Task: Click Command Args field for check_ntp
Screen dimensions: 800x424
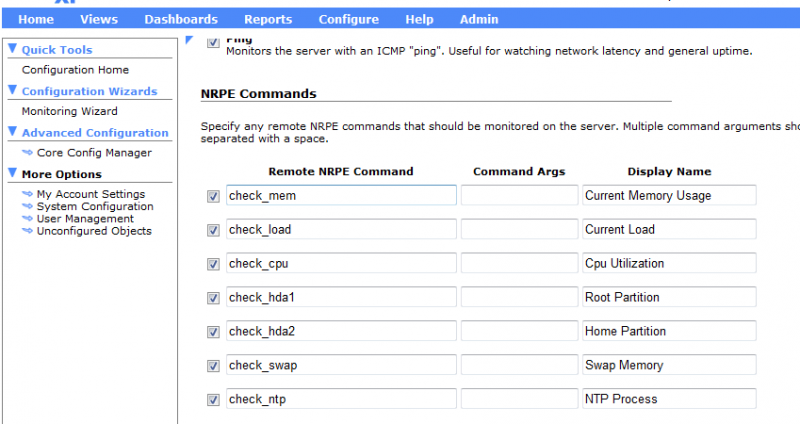Action: [519, 399]
